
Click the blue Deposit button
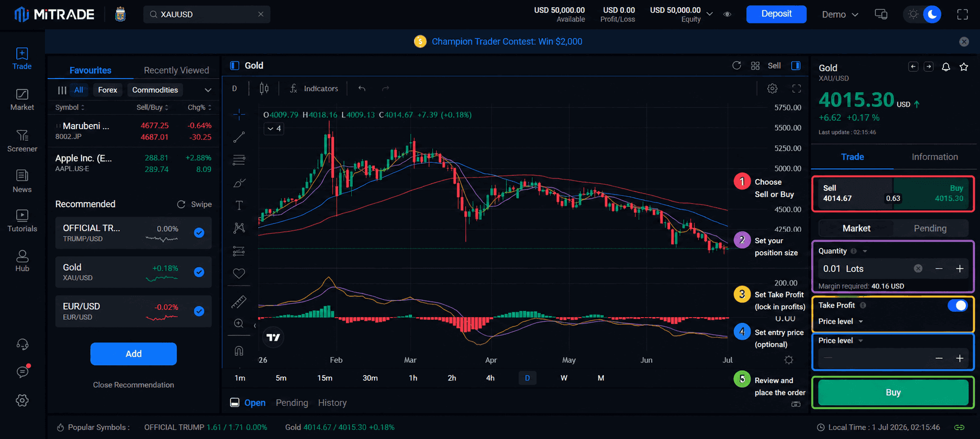coord(776,14)
